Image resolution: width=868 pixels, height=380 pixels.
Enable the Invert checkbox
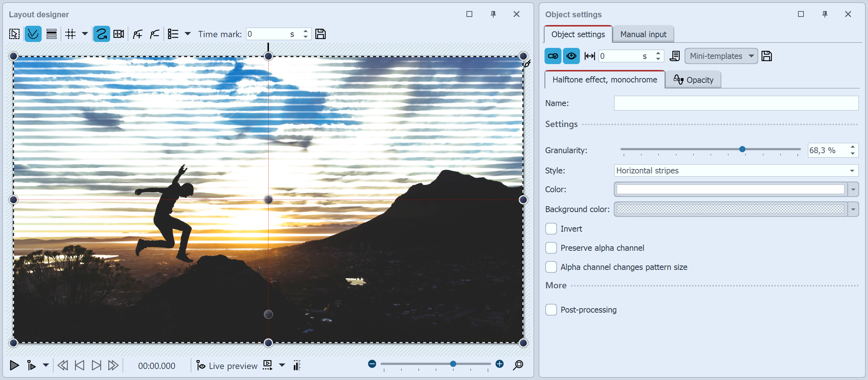[551, 229]
